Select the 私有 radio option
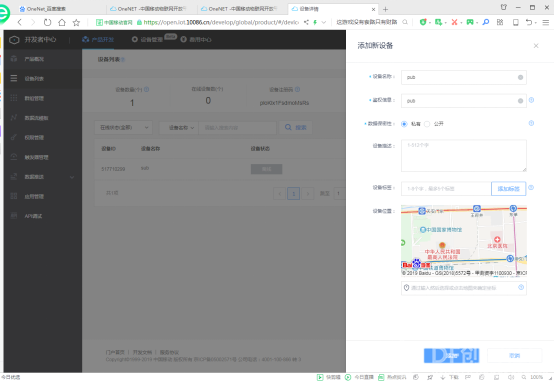This screenshot has height=383, width=554. (x=404, y=124)
